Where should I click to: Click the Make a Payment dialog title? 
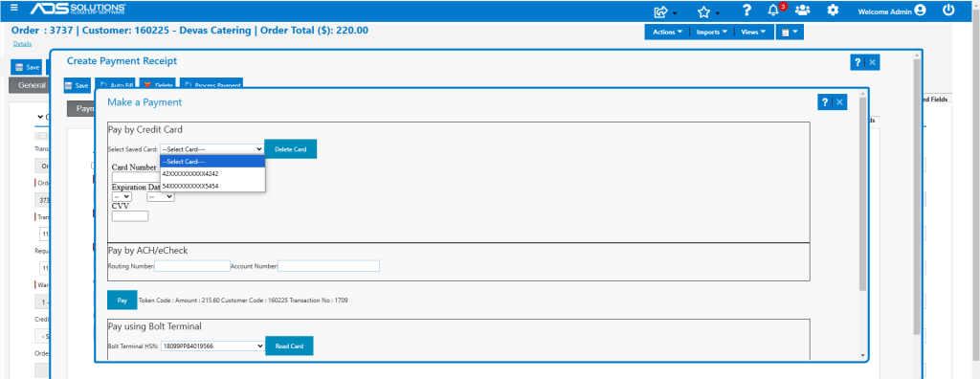pos(145,102)
